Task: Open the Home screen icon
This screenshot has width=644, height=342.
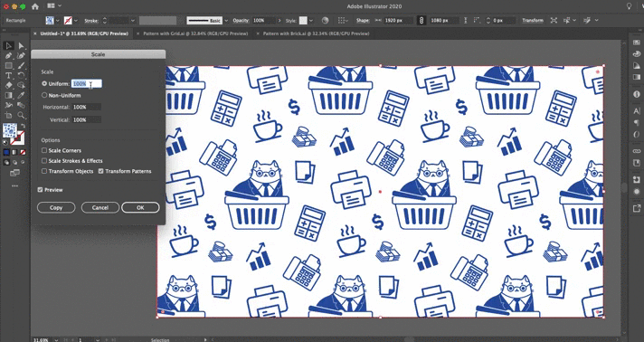Action: pyautogui.click(x=35, y=6)
